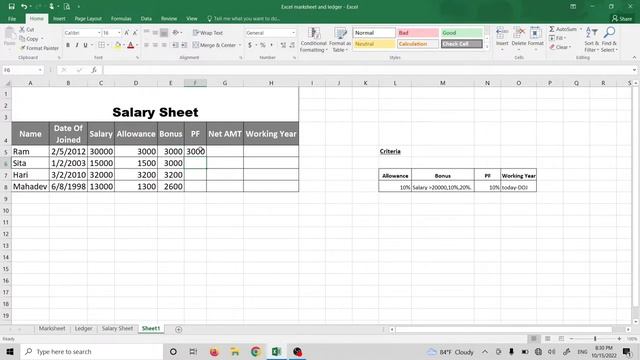Screen dimensions: 640x360
Task: Toggle Align Left for the cell
Action: (147, 45)
